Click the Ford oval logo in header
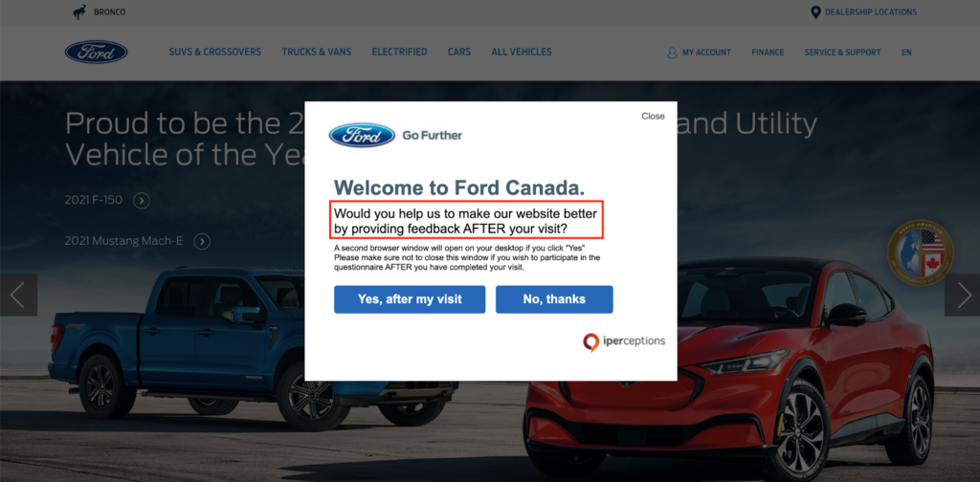 coord(96,52)
